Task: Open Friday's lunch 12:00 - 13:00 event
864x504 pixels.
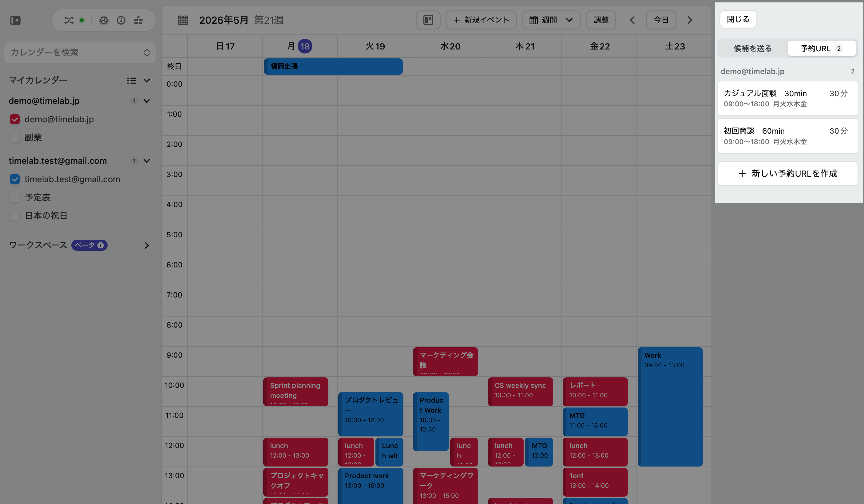Action: [595, 452]
